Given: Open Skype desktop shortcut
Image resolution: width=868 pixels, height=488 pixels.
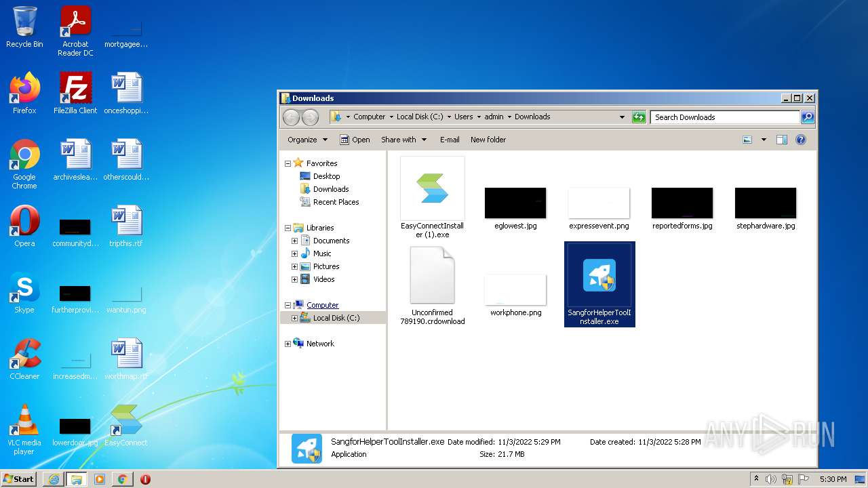Looking at the screenshot, I should coord(24,293).
